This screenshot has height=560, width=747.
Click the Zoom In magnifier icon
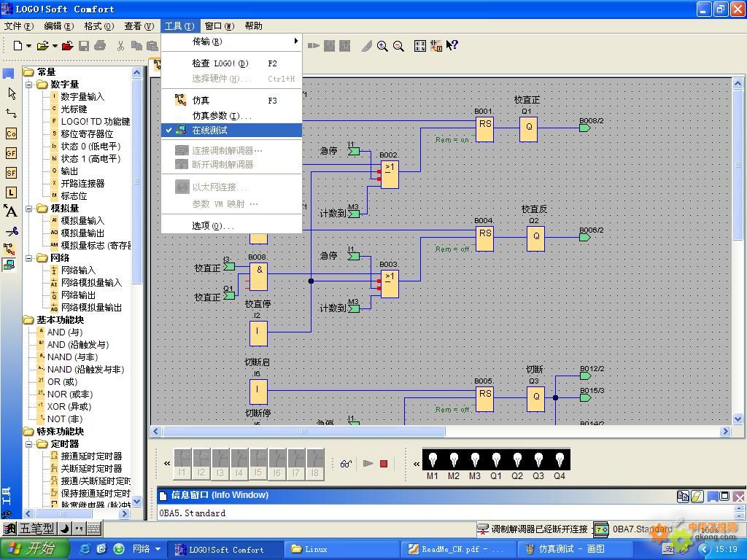pos(382,46)
